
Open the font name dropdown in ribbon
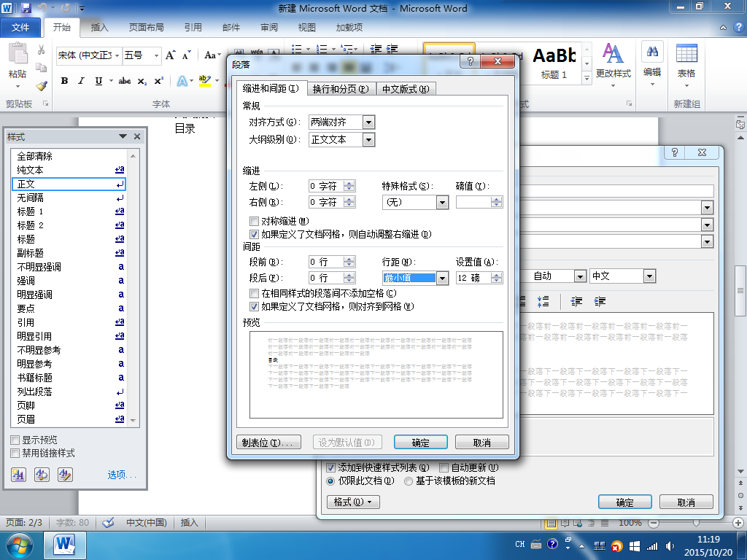click(x=117, y=55)
